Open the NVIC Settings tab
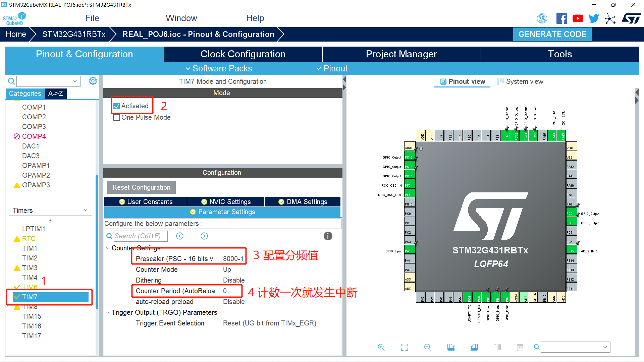The width and height of the screenshot is (644, 362). point(226,202)
